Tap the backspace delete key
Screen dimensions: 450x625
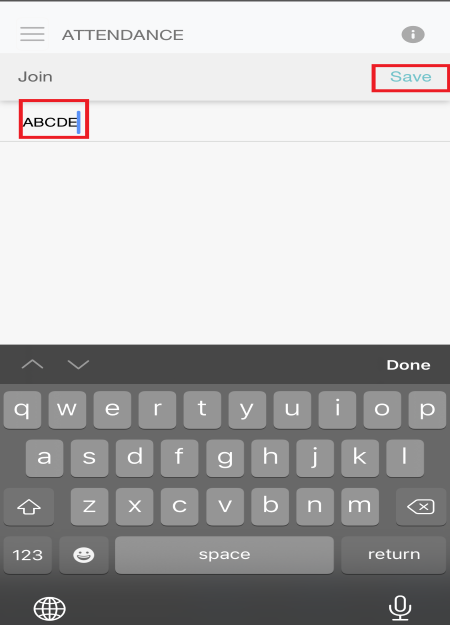421,507
